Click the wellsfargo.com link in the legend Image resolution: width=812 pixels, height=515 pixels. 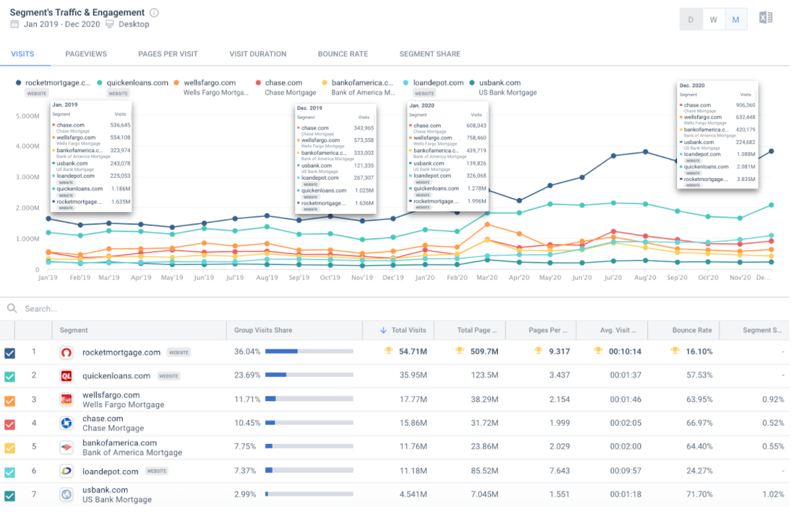(x=209, y=82)
